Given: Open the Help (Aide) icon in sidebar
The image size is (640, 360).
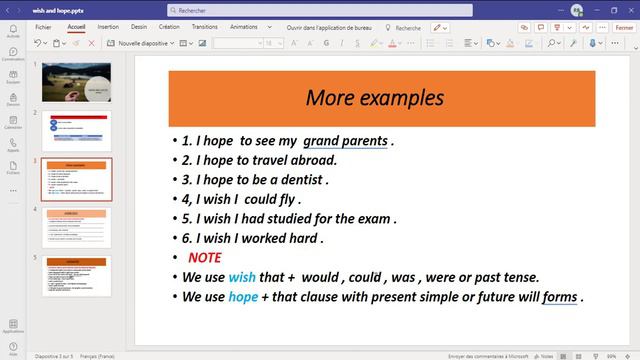Looking at the screenshot, I should tap(13, 349).
